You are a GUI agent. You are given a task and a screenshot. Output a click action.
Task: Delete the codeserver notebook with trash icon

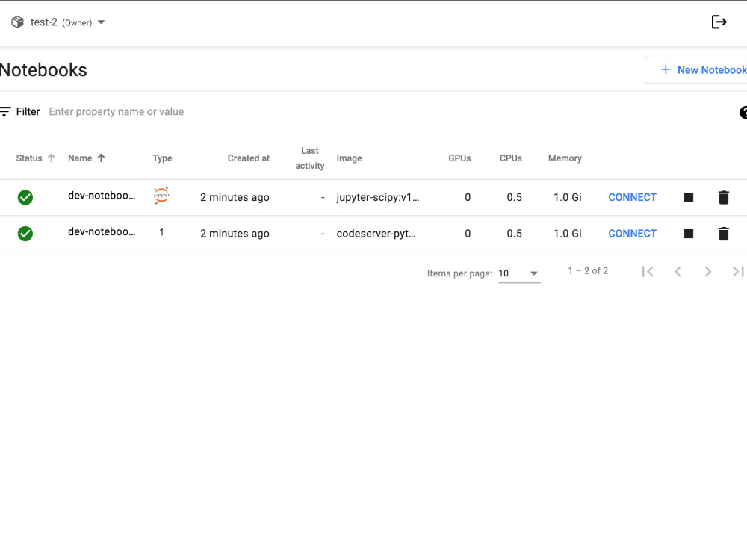[723, 233]
